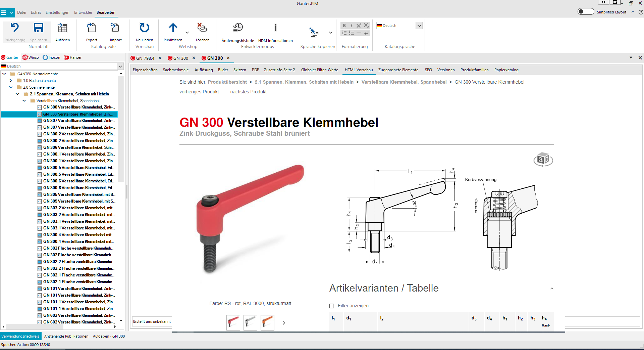Collapse 2.1 Spannen, Klemmen, Schalten node

(17, 94)
